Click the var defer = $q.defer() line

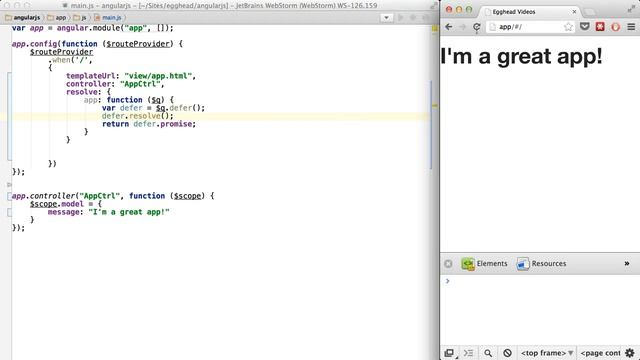(x=153, y=108)
